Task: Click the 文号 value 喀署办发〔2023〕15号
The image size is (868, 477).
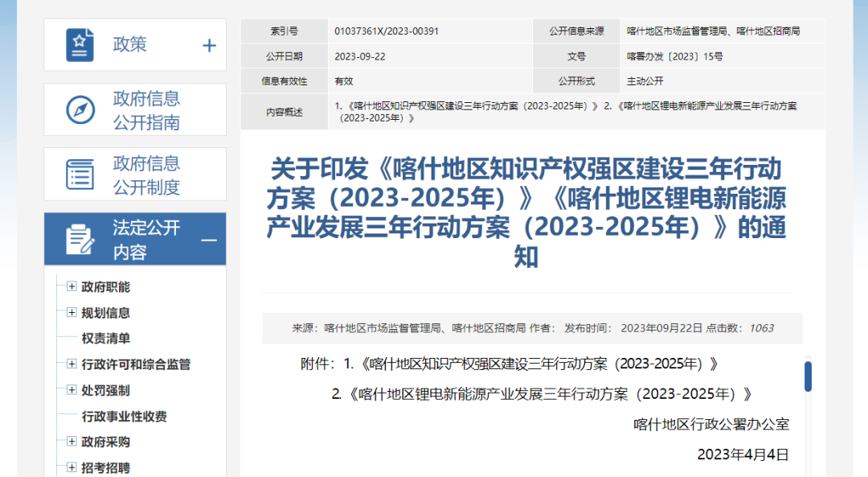Action: (675, 56)
